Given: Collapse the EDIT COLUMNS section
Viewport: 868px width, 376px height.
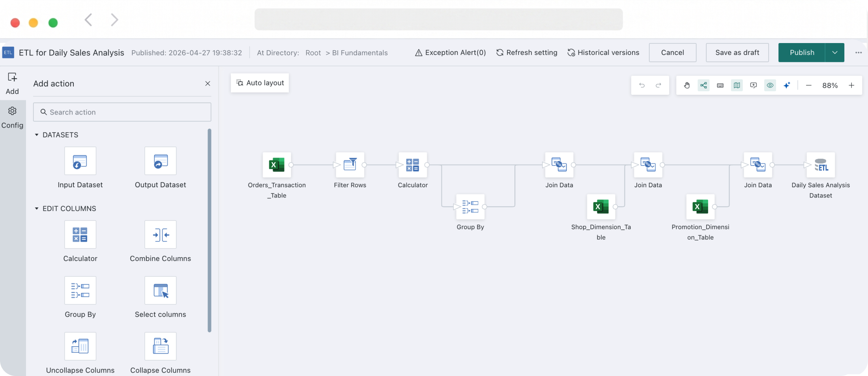Looking at the screenshot, I should (37, 209).
